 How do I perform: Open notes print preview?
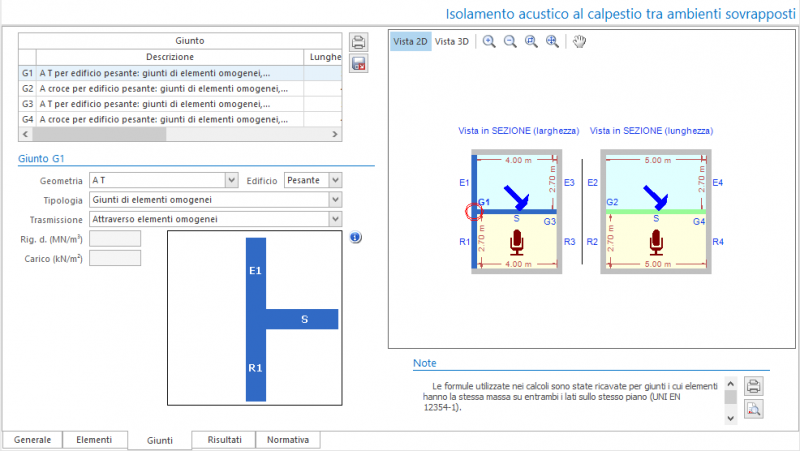(754, 409)
